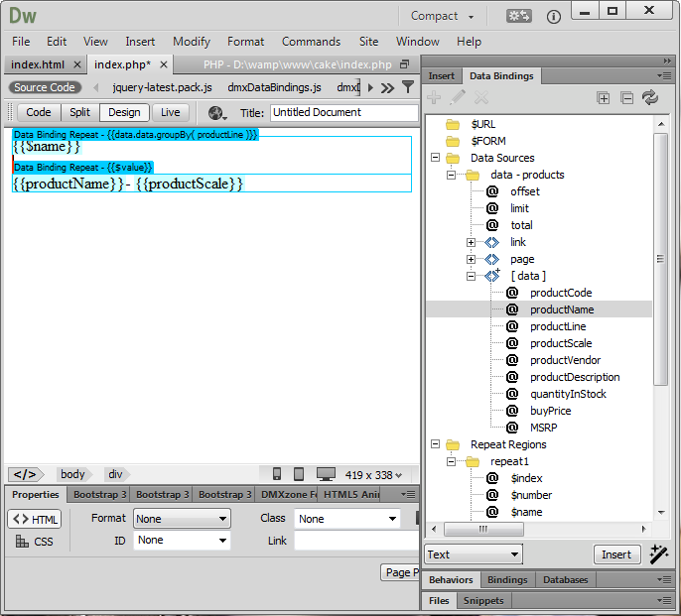Refresh the Data Bindings tree
Image resolution: width=681 pixels, height=616 pixels.
650,97
